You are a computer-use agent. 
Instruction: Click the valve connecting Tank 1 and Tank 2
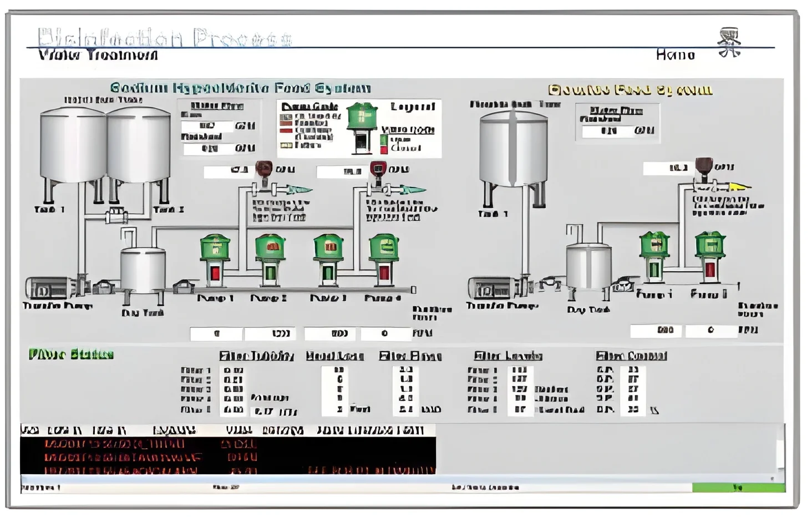(116, 215)
